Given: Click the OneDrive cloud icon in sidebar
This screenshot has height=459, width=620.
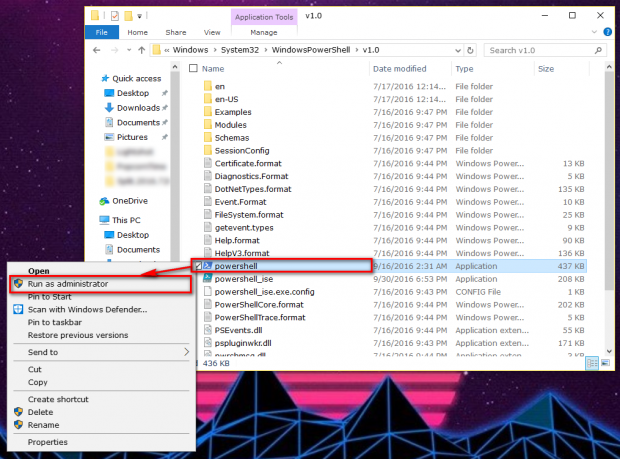Looking at the screenshot, I should tap(105, 200).
